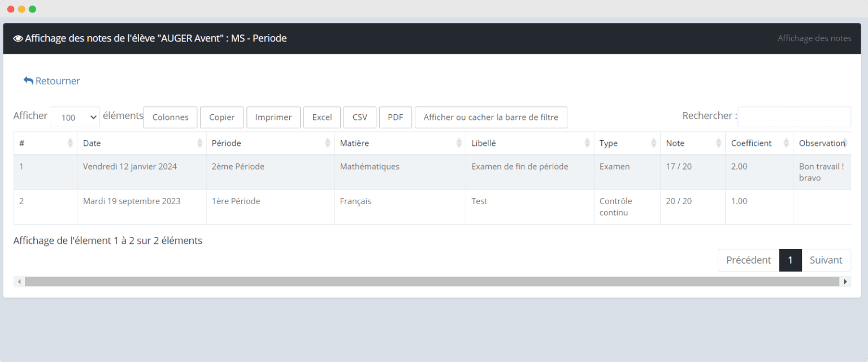Click the 17 / 20 note cell
The image size is (868, 362).
(x=693, y=173)
